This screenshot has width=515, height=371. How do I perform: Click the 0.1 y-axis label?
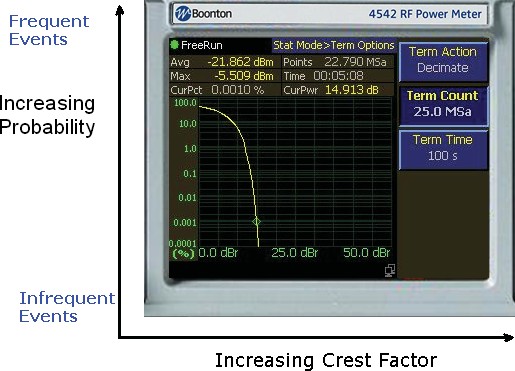click(x=190, y=173)
